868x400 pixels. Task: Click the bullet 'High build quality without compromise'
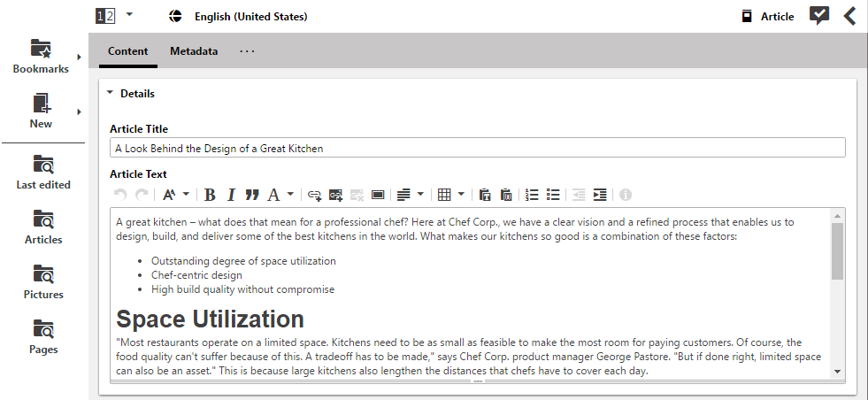pos(242,289)
